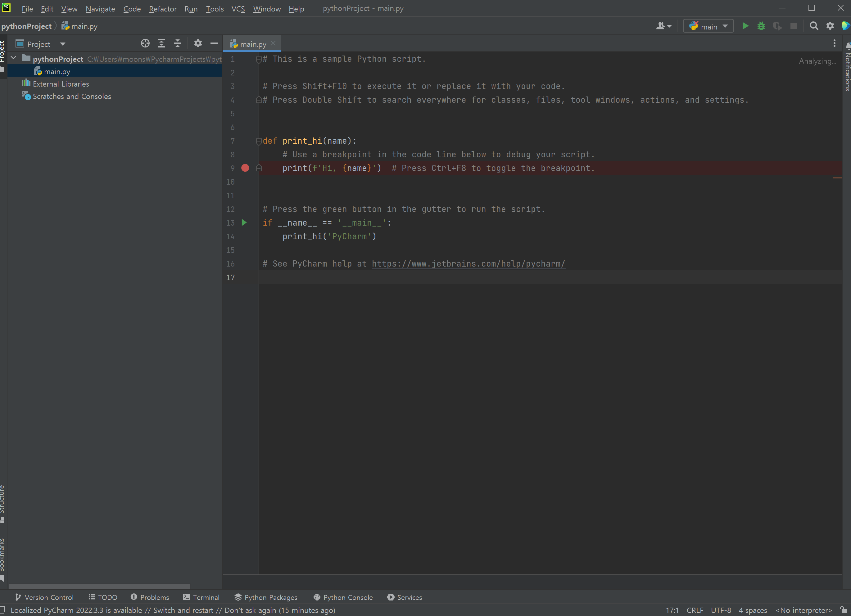Expand all items in Project panel
This screenshot has height=616, width=851.
coord(161,43)
